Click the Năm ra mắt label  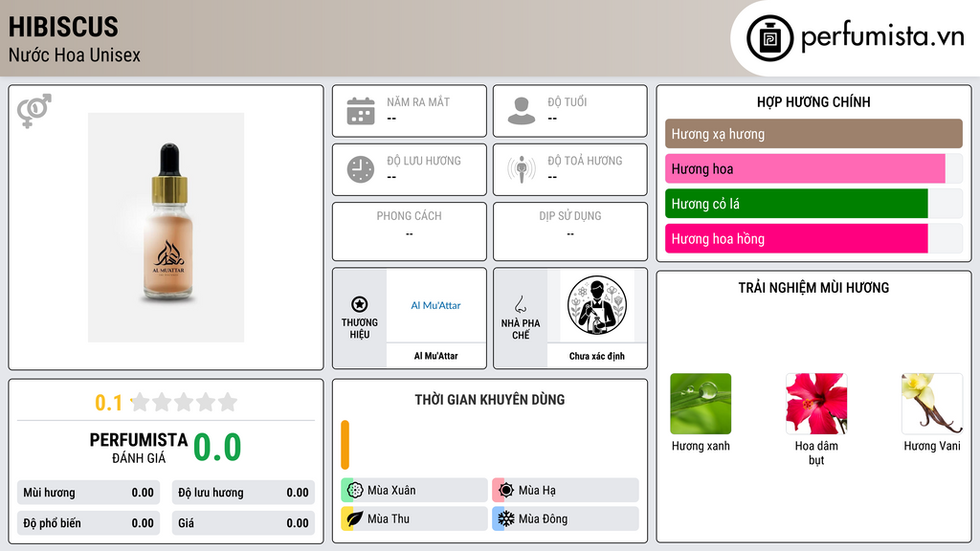418,101
